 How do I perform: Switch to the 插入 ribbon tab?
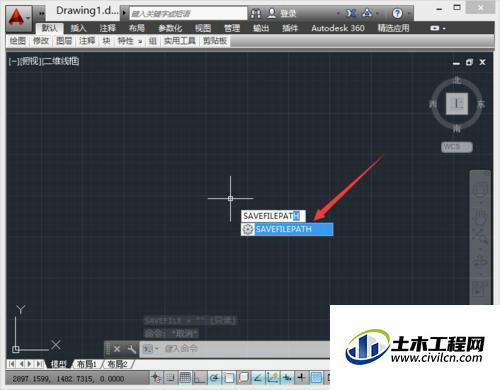(78, 28)
